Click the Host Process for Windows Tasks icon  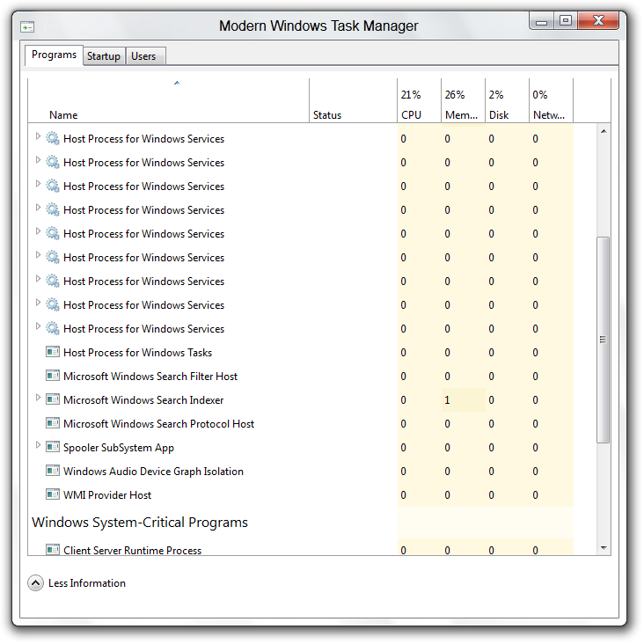53,352
